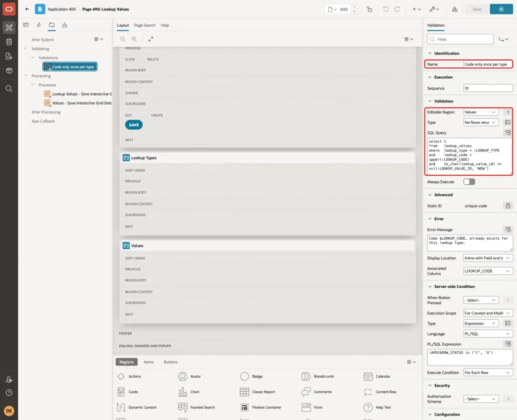Image resolution: width=517 pixels, height=420 pixels.
Task: Switch to Shared Components tab icon
Action: click(65, 25)
